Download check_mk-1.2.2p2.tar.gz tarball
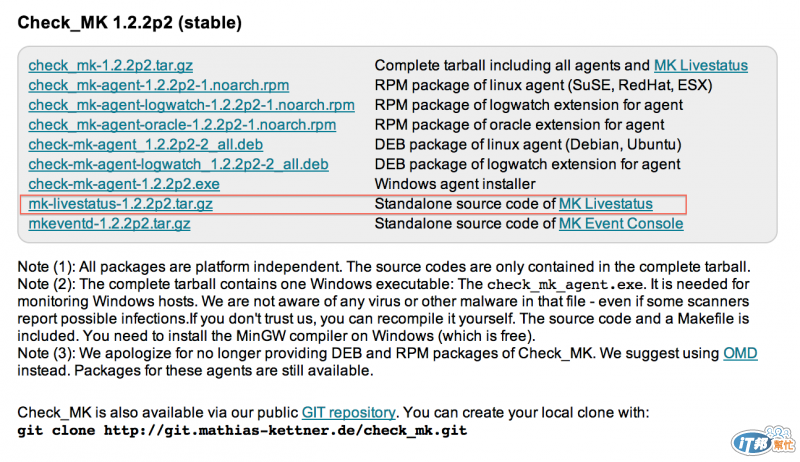 pos(111,65)
